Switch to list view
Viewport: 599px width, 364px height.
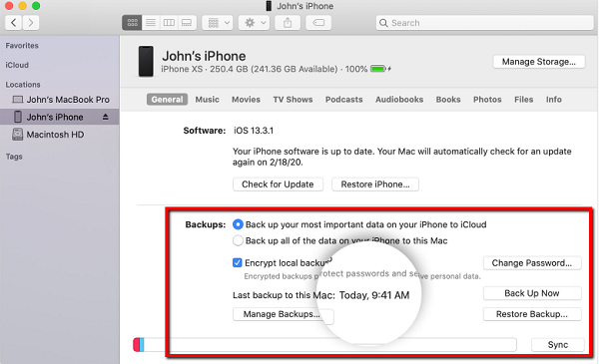pyautogui.click(x=151, y=23)
